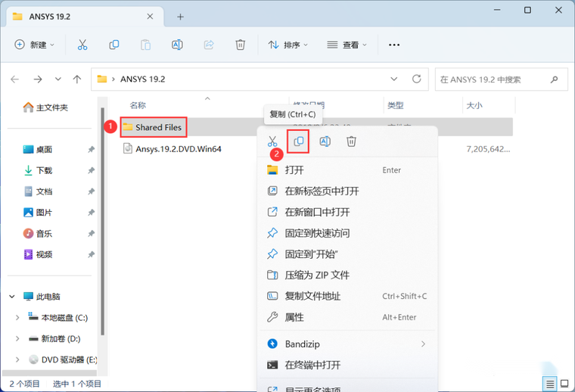Unpin 音乐 using its pin icon
Screen dimensions: 575x392
click(91, 233)
